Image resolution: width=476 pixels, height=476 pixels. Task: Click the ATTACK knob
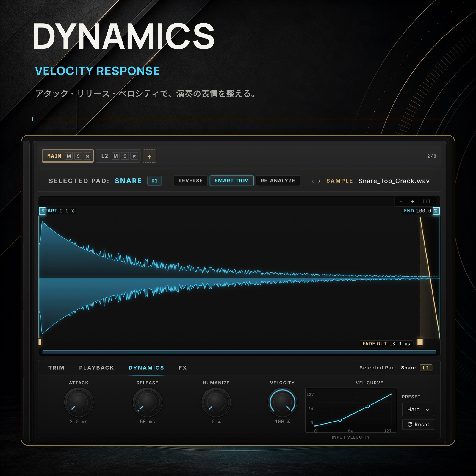pos(79,402)
